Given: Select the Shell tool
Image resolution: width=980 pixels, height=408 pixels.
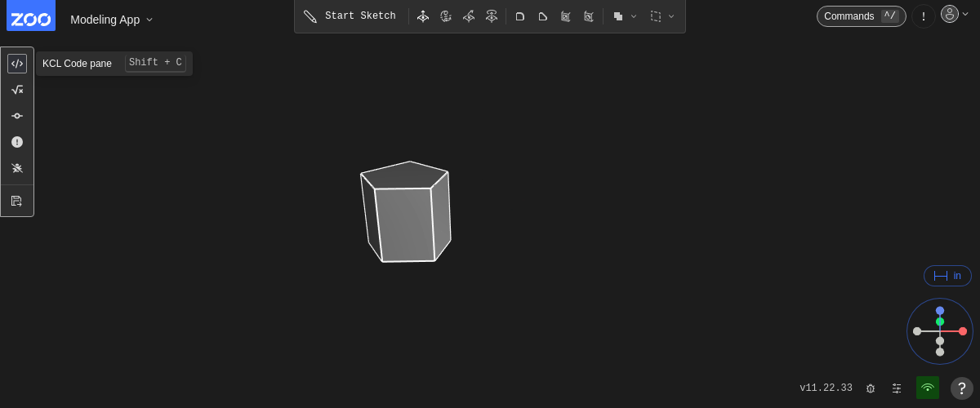Looking at the screenshot, I should pyautogui.click(x=566, y=16).
